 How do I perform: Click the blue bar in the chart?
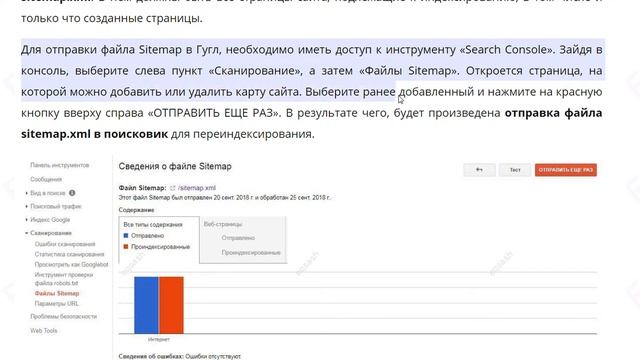[x=147, y=305]
